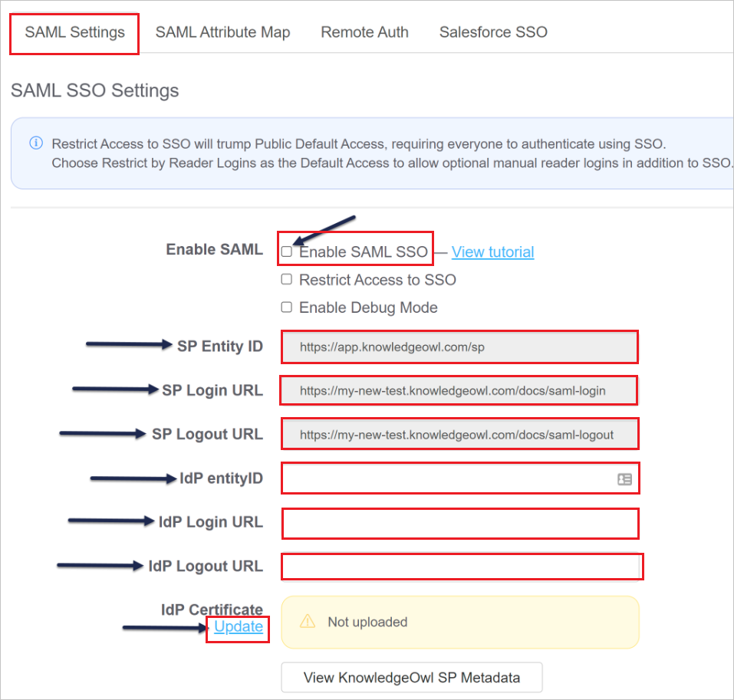Click the contact card icon in IdP entityID field
734x700 pixels.
coord(624,478)
